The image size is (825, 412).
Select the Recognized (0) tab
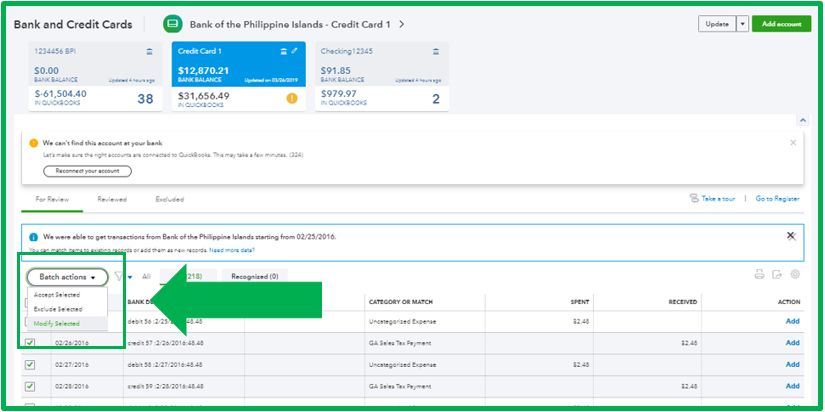(x=255, y=276)
